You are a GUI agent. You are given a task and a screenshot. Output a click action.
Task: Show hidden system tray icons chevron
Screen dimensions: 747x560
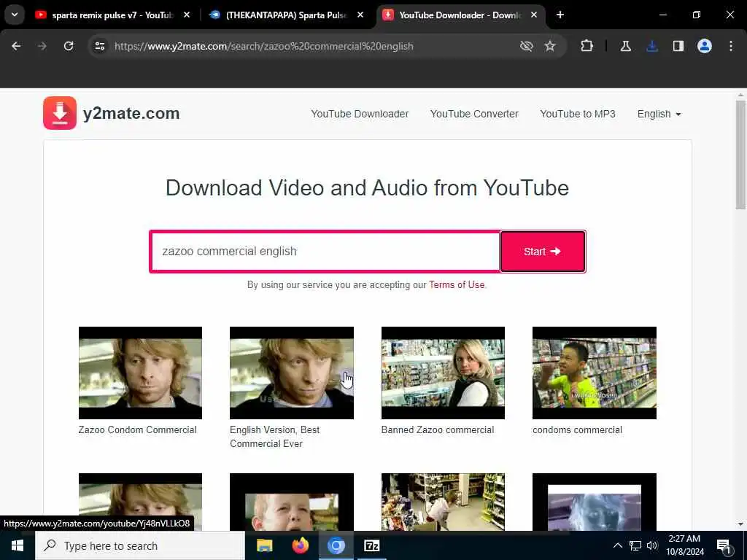click(x=617, y=545)
